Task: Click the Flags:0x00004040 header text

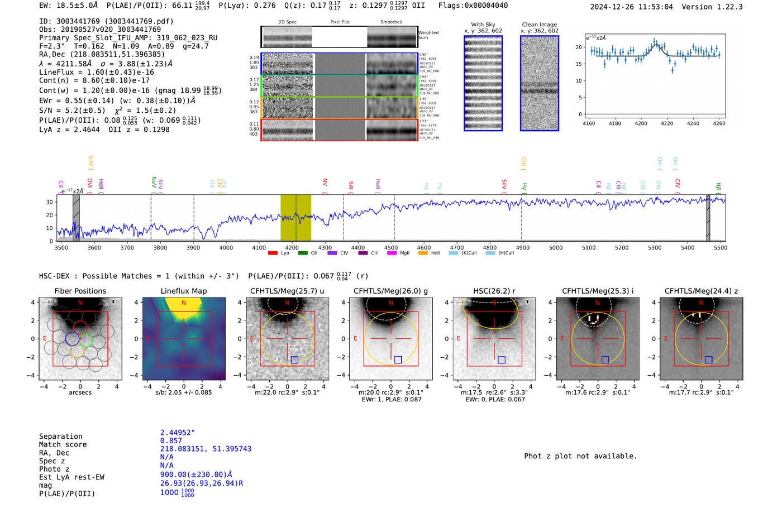Action: tap(473, 5)
